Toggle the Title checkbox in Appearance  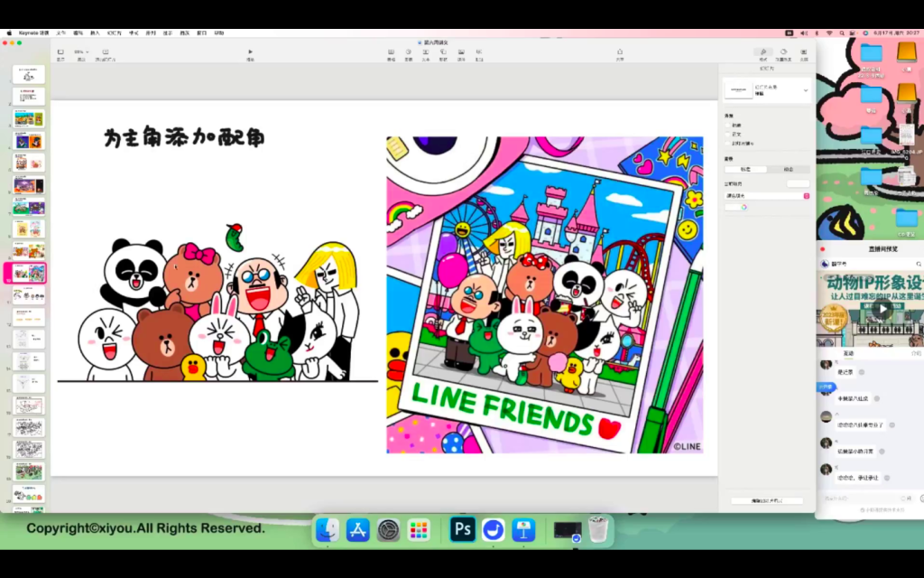(x=729, y=126)
